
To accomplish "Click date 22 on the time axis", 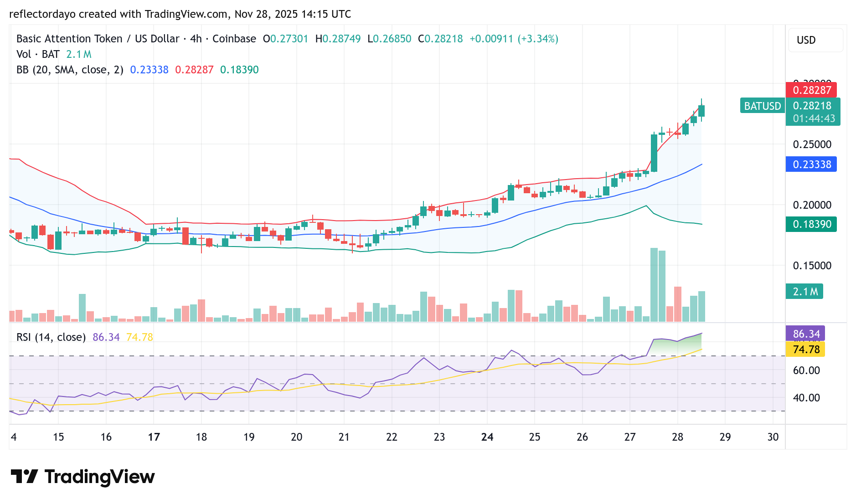I will click(392, 437).
